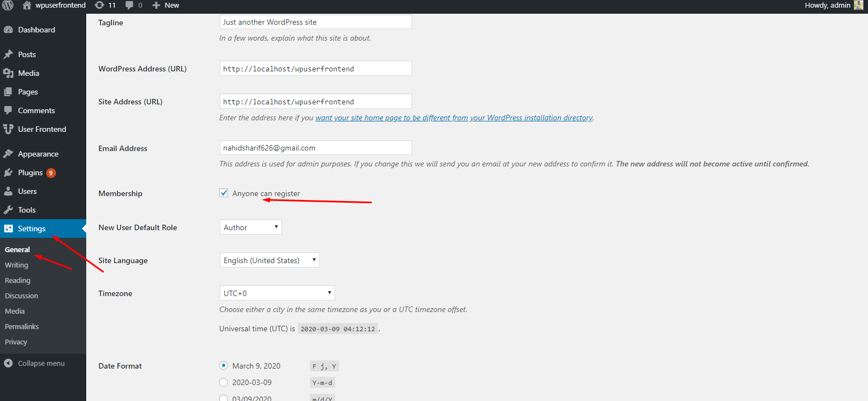
Task: Click the Pages icon in sidebar
Action: 8,92
